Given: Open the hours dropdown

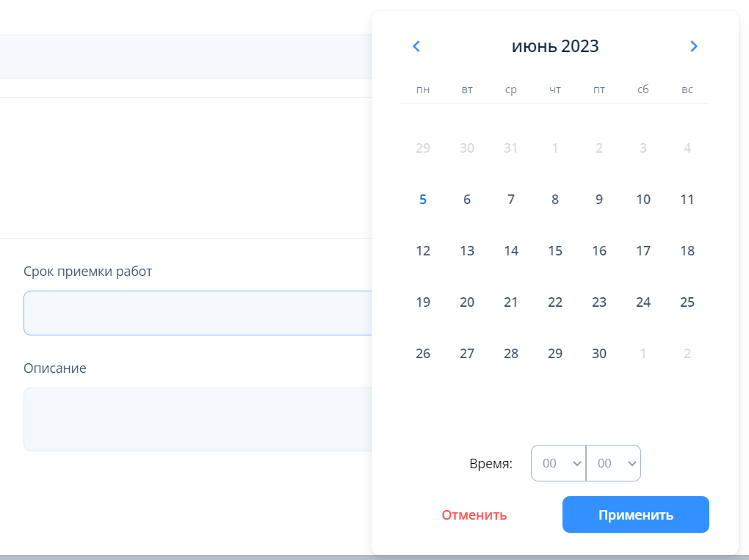Looking at the screenshot, I should pyautogui.click(x=558, y=463).
